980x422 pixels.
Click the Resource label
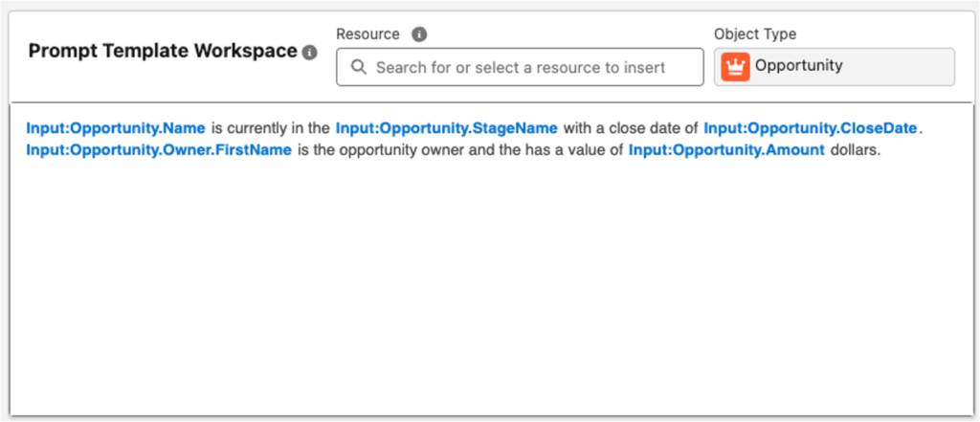click(x=367, y=34)
